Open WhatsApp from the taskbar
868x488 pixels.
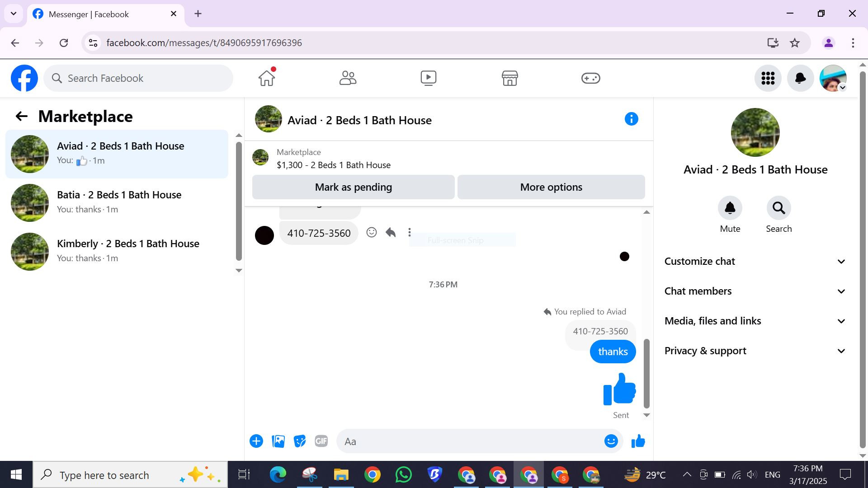403,475
